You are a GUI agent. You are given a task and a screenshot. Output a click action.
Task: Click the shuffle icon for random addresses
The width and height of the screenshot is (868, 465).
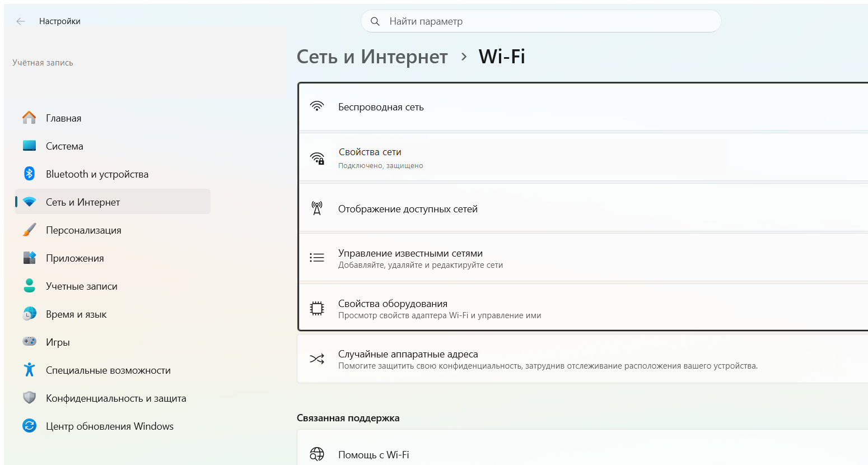click(317, 359)
